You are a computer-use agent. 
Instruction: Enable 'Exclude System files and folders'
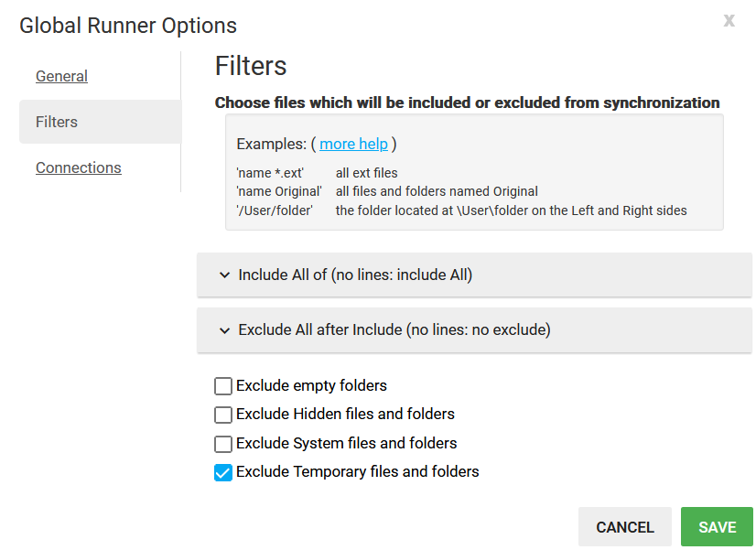[x=222, y=444]
